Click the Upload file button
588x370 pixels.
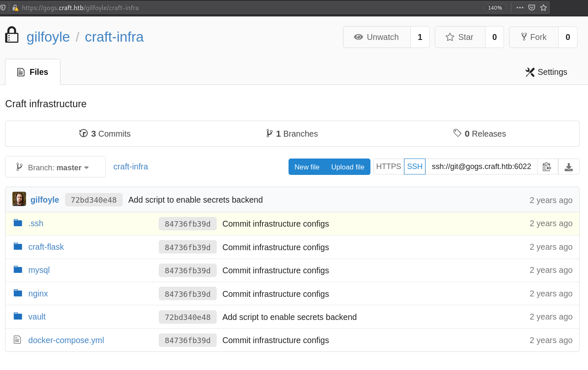348,167
